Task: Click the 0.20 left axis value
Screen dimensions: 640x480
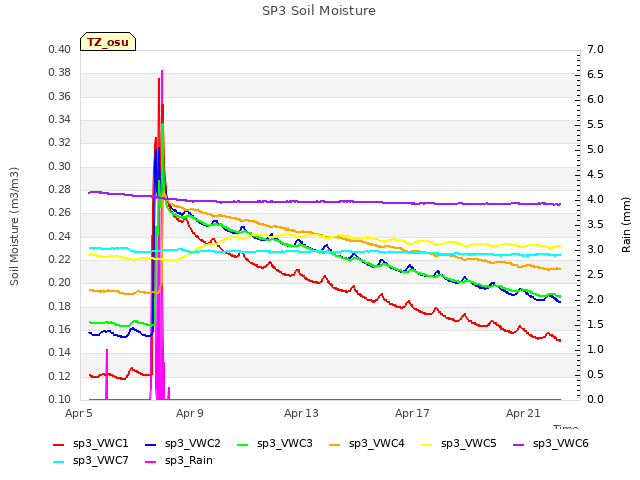Action: point(60,282)
